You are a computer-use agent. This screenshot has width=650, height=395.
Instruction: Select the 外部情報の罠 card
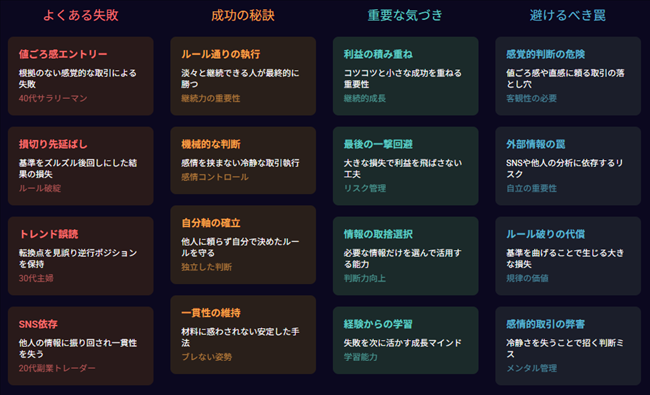point(568,166)
